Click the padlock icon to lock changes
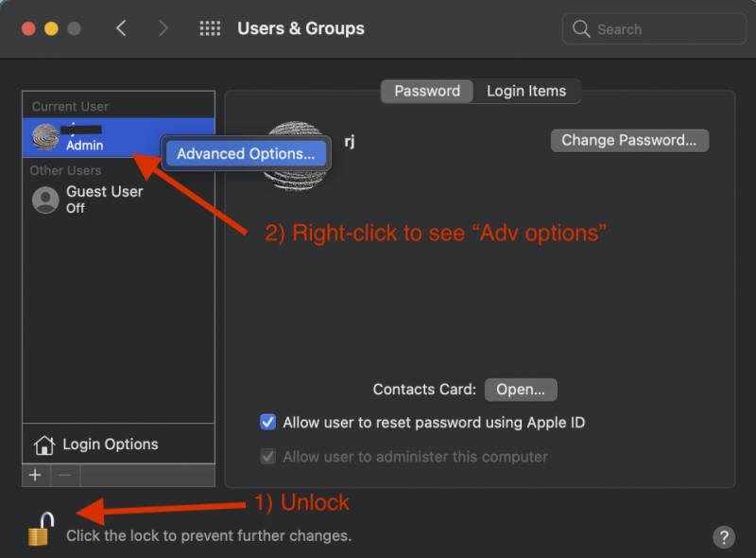Viewport: 756px width, 558px height. [x=38, y=530]
